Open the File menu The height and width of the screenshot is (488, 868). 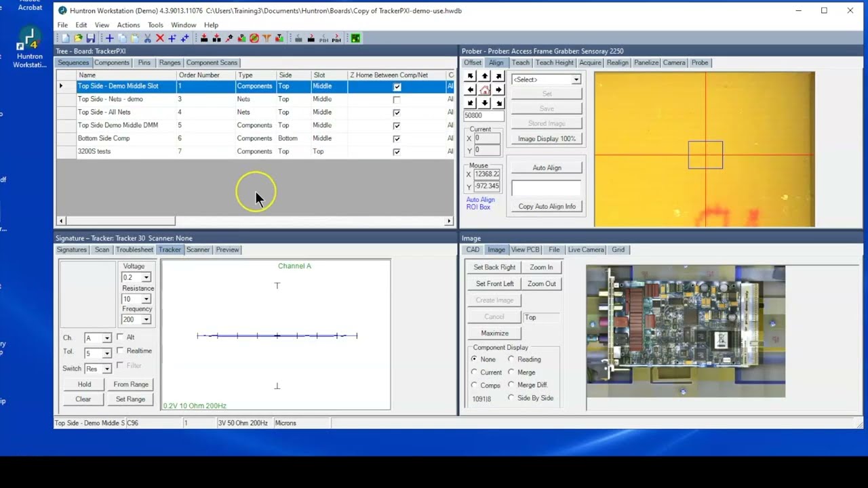(62, 25)
